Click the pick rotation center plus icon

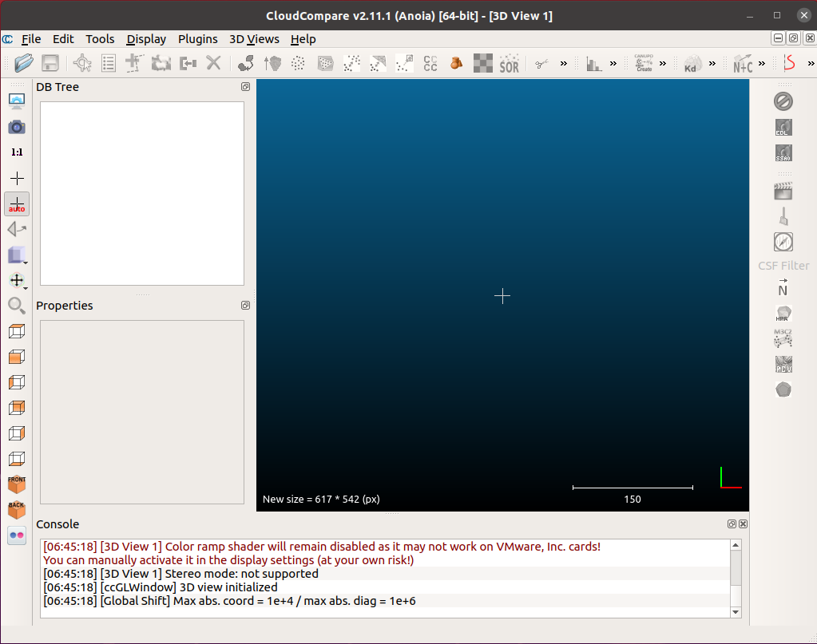point(17,179)
